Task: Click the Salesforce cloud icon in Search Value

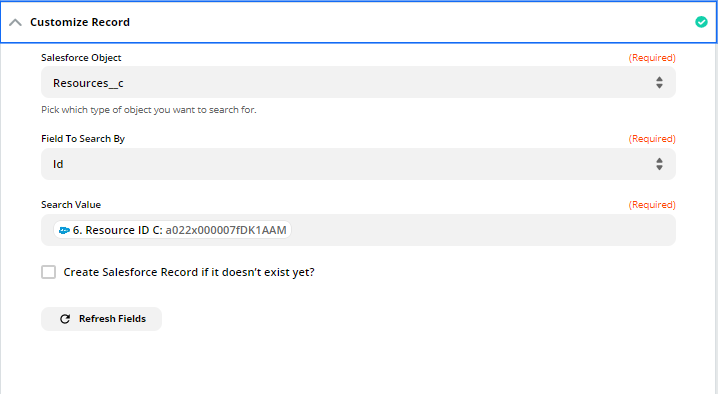Action: (65, 230)
